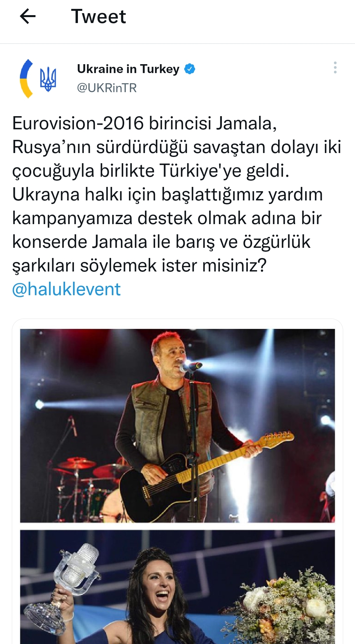Tap the tweet line mentioning Türkiye'ye geldi
This screenshot has width=355, height=644.
(151, 171)
